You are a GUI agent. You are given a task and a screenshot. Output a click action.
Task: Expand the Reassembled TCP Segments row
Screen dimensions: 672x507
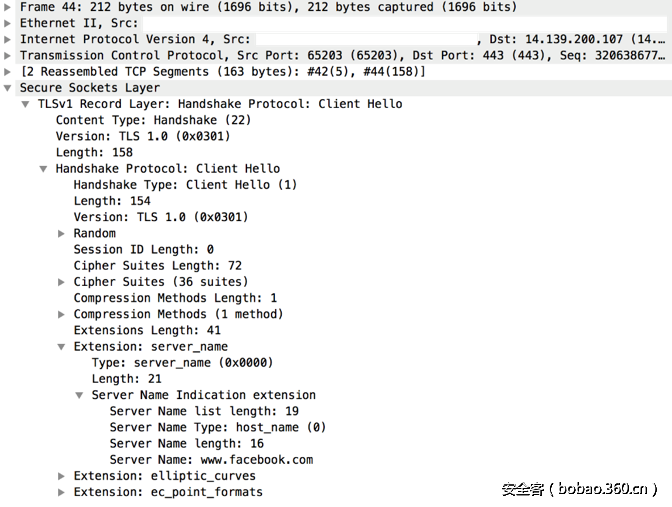8,72
